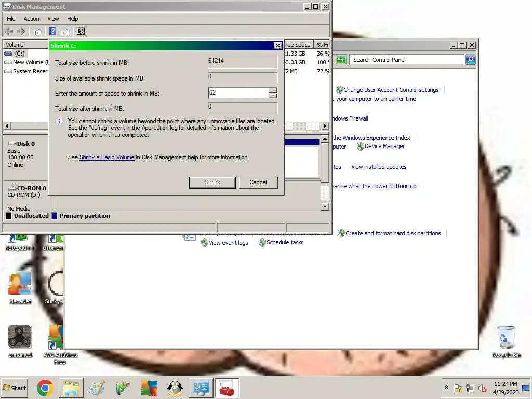Open View installed updates link
The width and height of the screenshot is (532, 399).
pyautogui.click(x=379, y=167)
